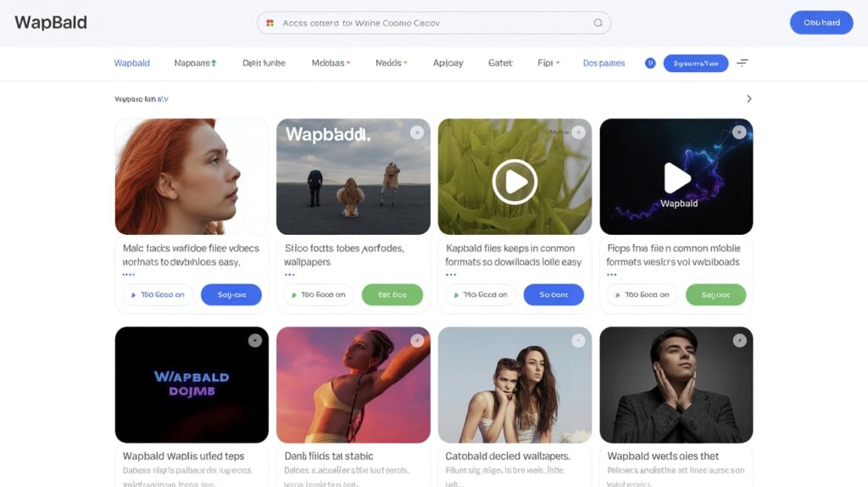Open the Gatet navigation item
Image resolution: width=868 pixels, height=487 pixels.
pyautogui.click(x=500, y=63)
